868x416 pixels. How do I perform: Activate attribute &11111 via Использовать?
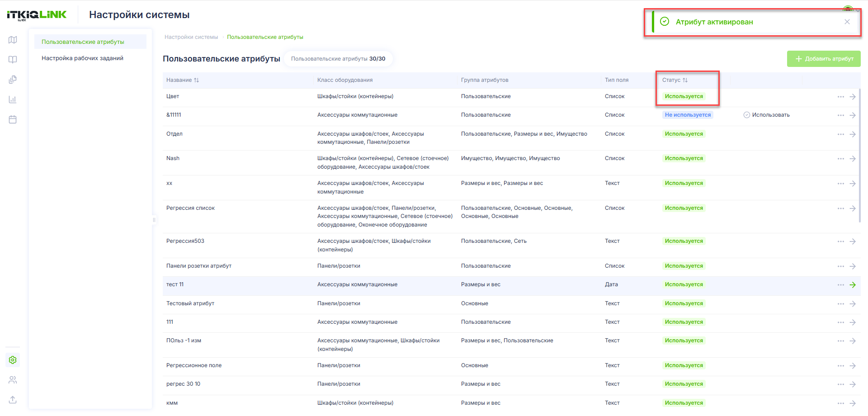[767, 115]
